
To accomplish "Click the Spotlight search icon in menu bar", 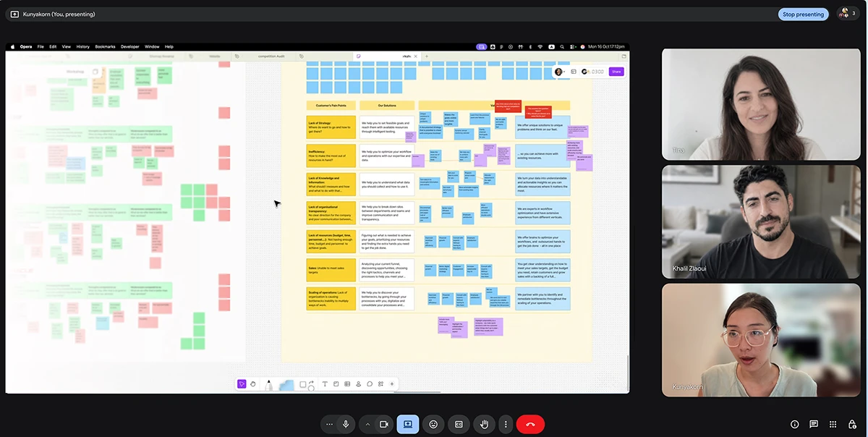I will pos(561,46).
